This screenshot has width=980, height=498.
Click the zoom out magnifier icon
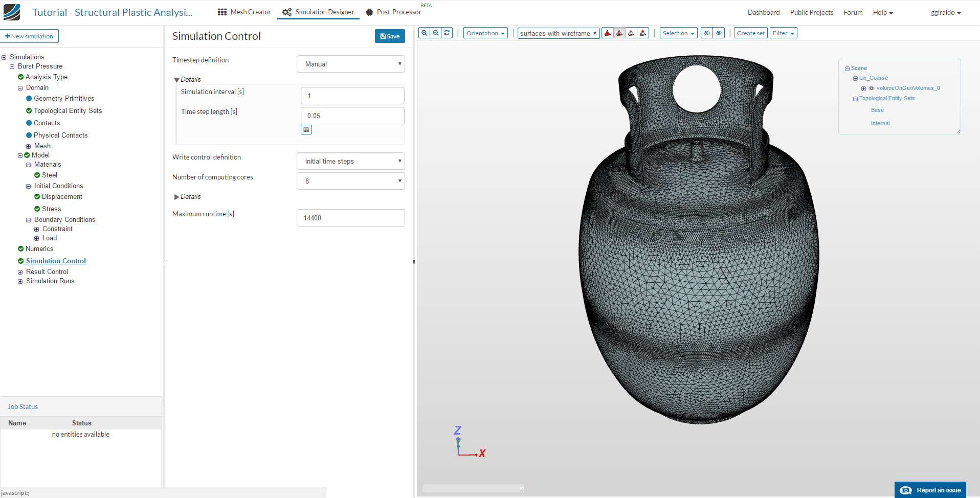pyautogui.click(x=436, y=33)
